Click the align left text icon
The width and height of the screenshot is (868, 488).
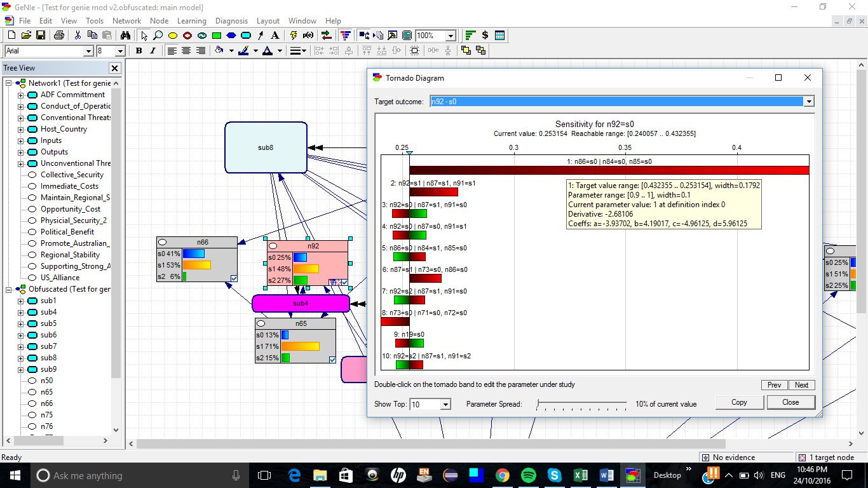pos(172,51)
